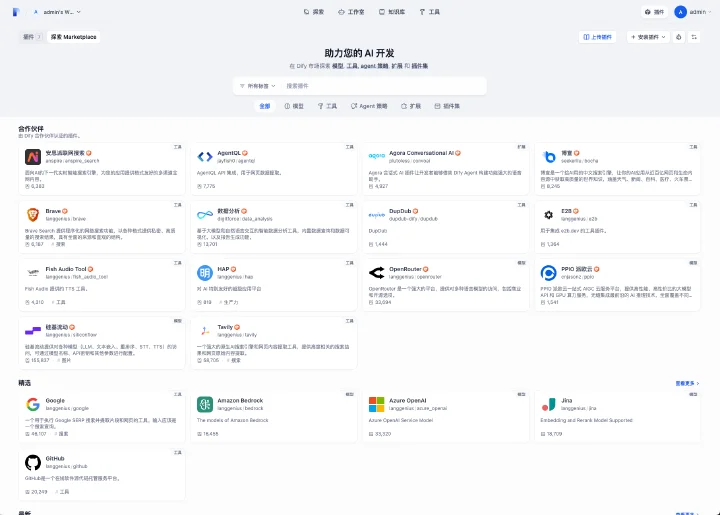The height and width of the screenshot is (515, 720).
Task: Click the Google logo icon
Action: [x=33, y=404]
